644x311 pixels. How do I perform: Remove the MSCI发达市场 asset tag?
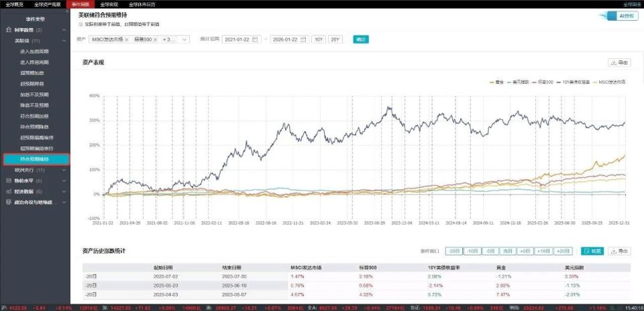click(x=127, y=40)
